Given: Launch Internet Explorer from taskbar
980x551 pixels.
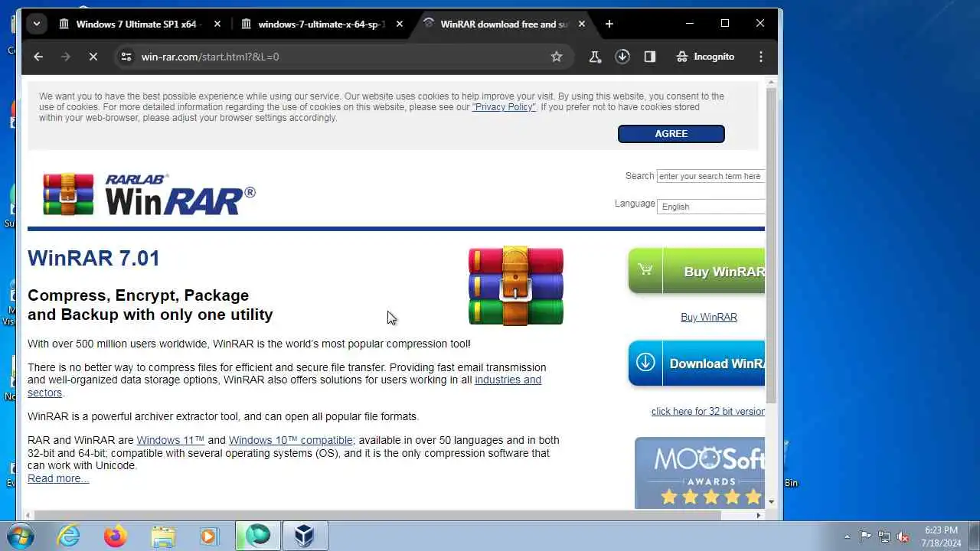Looking at the screenshot, I should (x=69, y=536).
